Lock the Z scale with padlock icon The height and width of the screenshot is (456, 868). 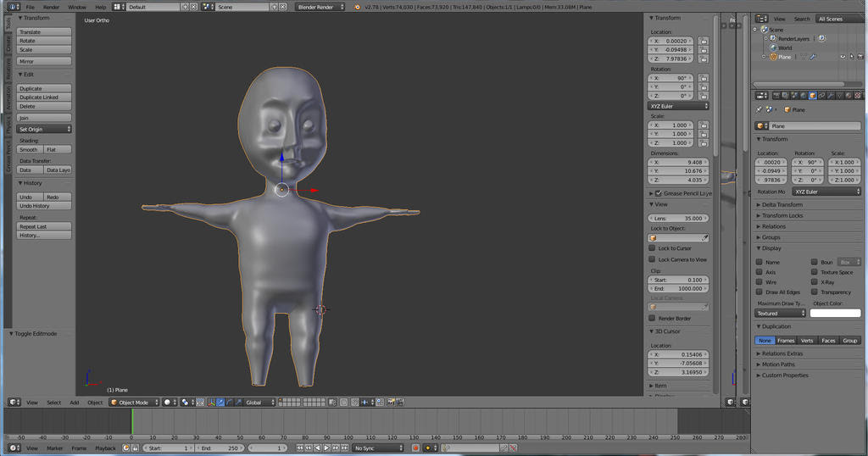tap(704, 142)
